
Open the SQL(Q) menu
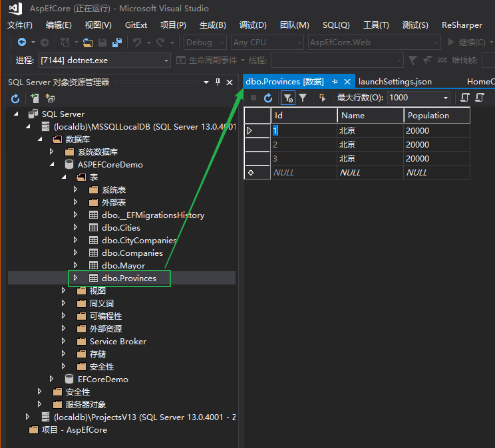336,25
